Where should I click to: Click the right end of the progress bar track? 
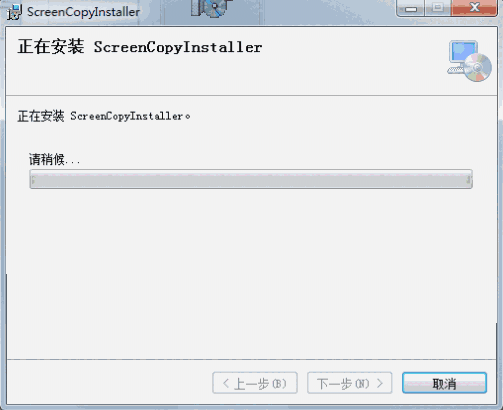(468, 180)
